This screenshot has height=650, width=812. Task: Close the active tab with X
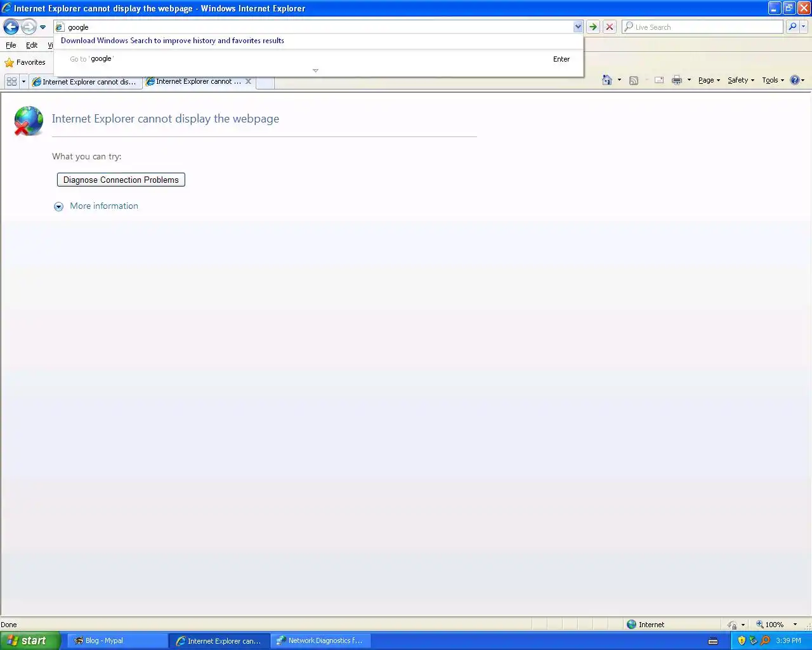[248, 81]
